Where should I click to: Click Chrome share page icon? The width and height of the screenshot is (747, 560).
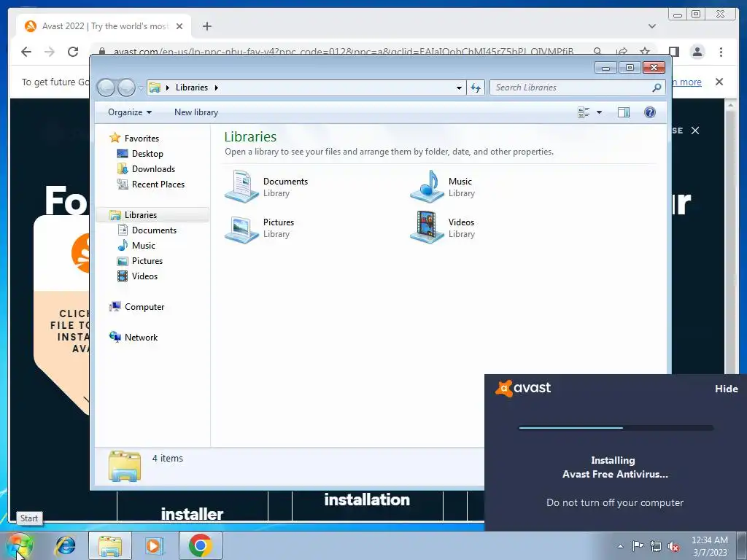click(622, 51)
